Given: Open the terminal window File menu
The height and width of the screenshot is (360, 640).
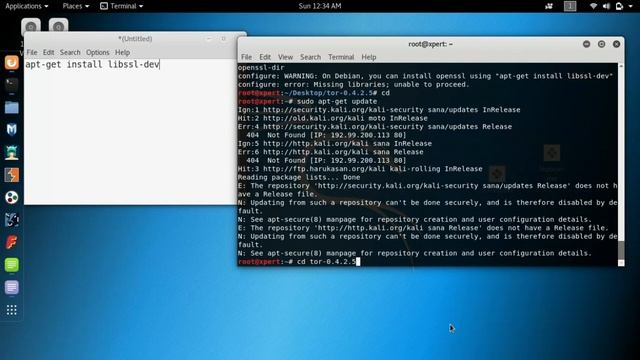Looking at the screenshot, I should (x=247, y=57).
